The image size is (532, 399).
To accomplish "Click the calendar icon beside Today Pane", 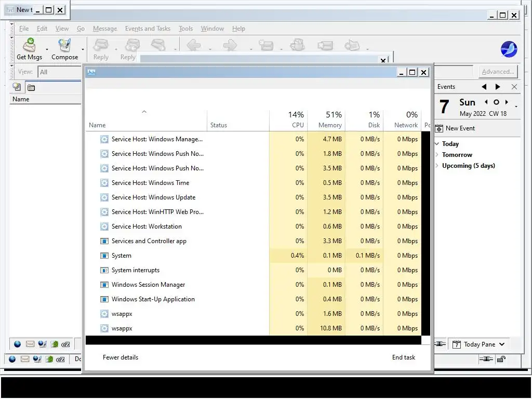I will [457, 344].
